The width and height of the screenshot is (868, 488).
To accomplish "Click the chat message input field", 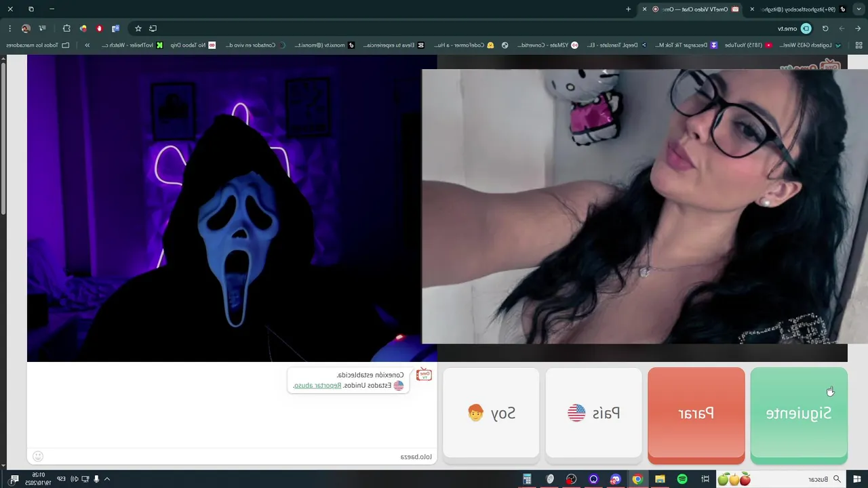I will tap(232, 457).
